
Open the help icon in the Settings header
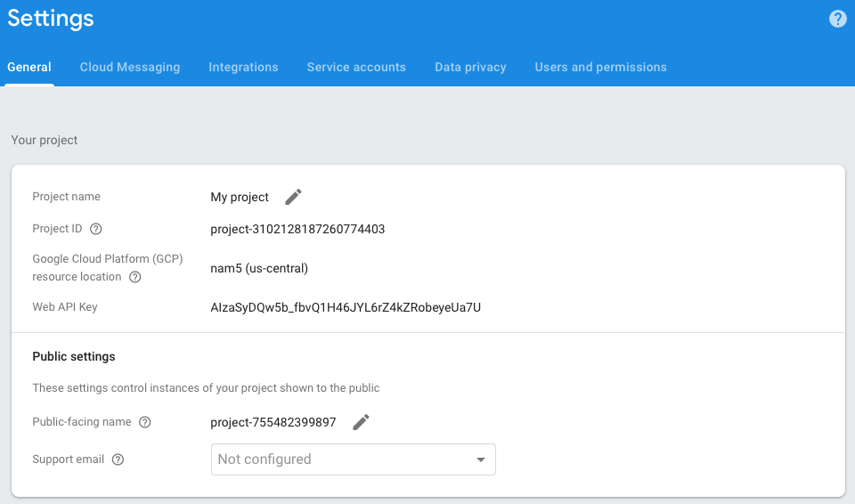pyautogui.click(x=837, y=19)
